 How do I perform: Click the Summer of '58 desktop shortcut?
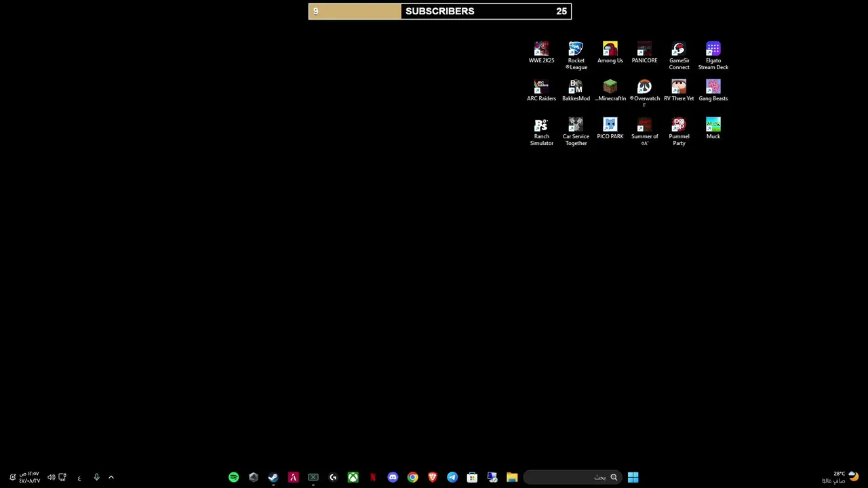tap(644, 131)
